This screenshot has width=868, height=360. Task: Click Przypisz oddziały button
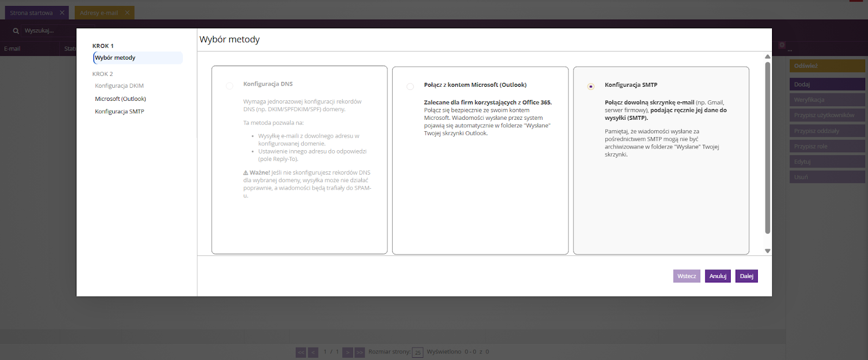click(x=827, y=131)
